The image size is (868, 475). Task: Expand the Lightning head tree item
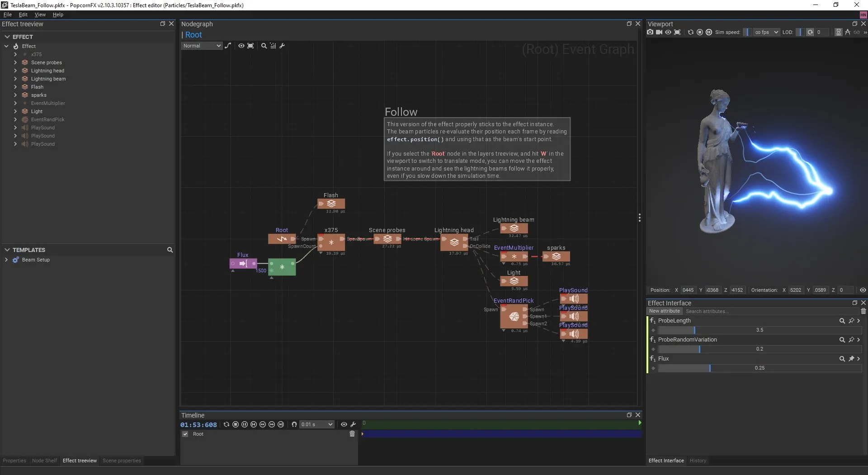point(15,71)
